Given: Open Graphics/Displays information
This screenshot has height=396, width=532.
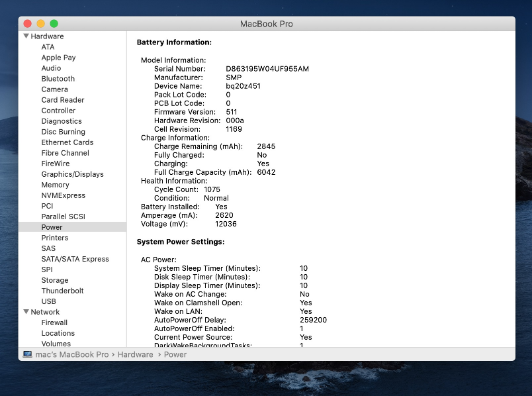Looking at the screenshot, I should pos(72,174).
